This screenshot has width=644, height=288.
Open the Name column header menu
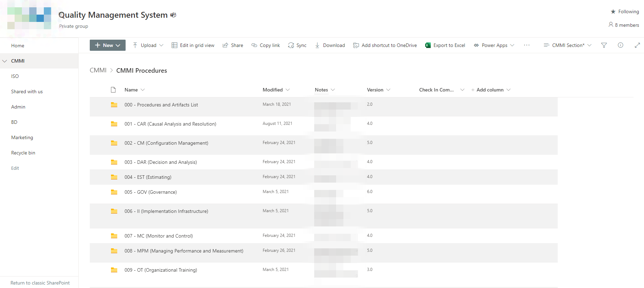tap(135, 90)
